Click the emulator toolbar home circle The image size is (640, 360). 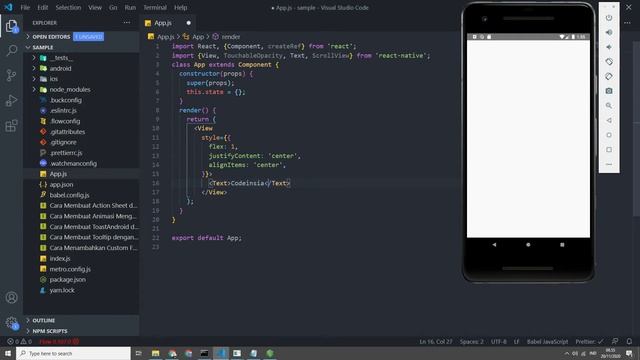click(609, 135)
